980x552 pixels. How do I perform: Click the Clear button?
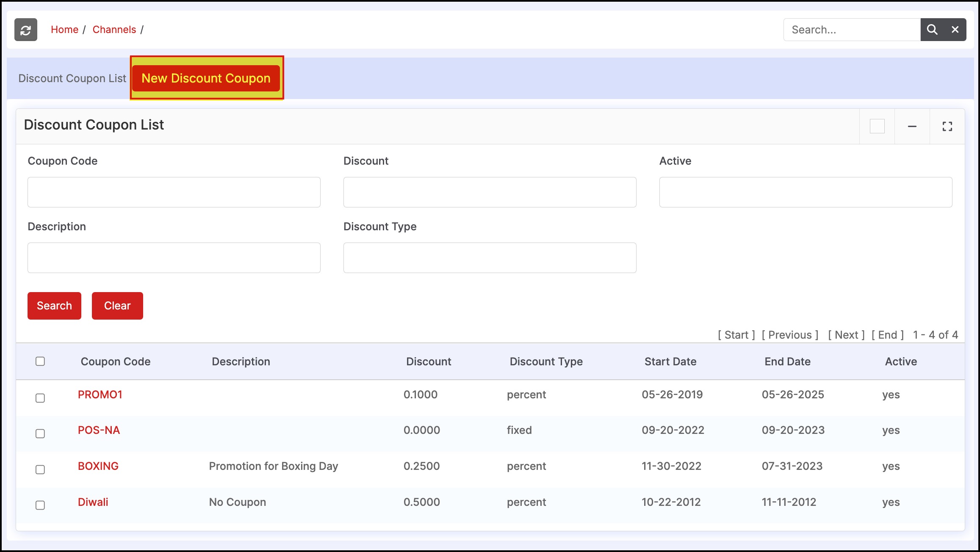117,306
